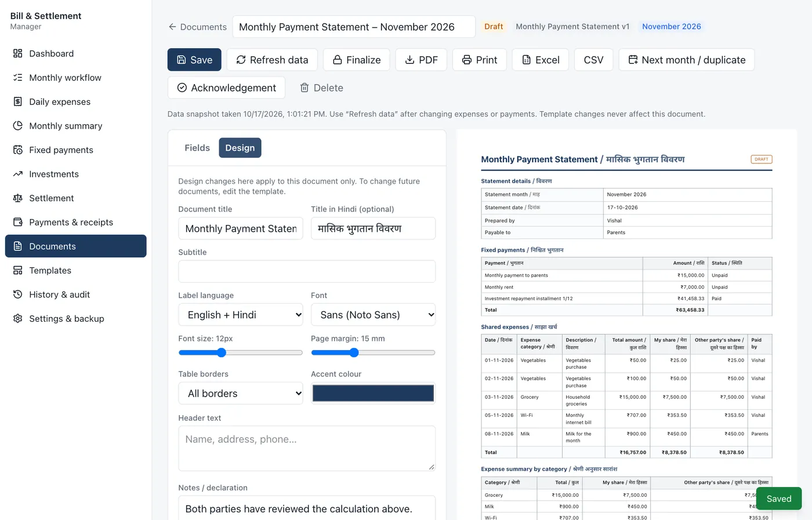
Task: Download the statement as PDF
Action: coord(421,60)
